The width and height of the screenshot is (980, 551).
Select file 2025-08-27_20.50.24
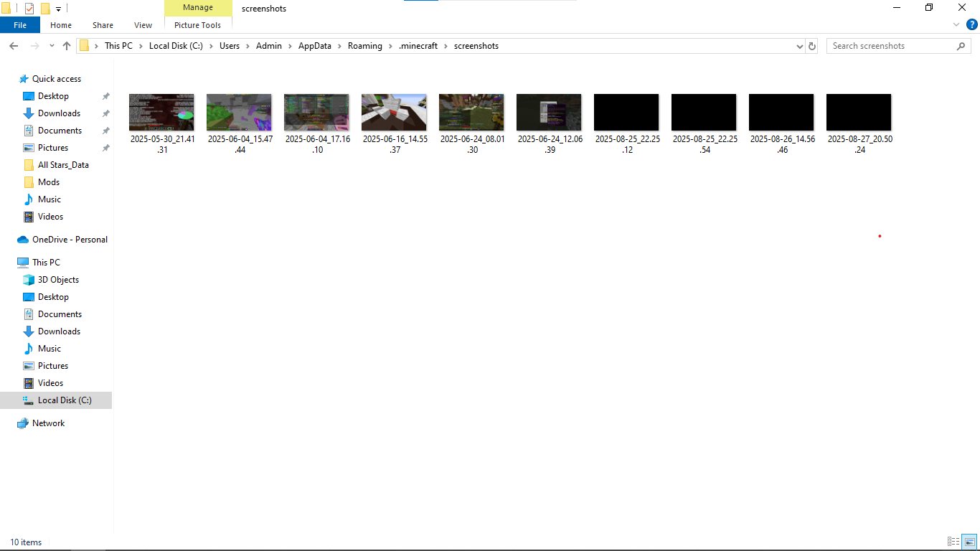coord(859,123)
